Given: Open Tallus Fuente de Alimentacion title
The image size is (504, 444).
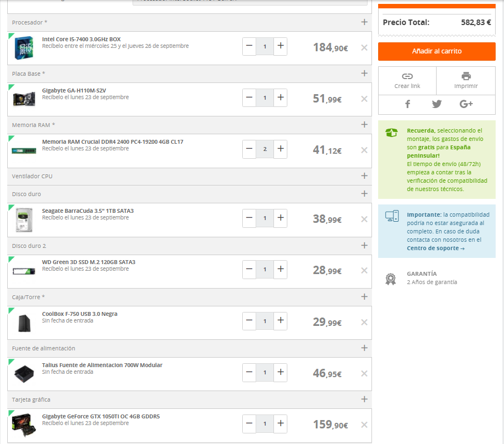Looking at the screenshot, I should pos(102,365).
